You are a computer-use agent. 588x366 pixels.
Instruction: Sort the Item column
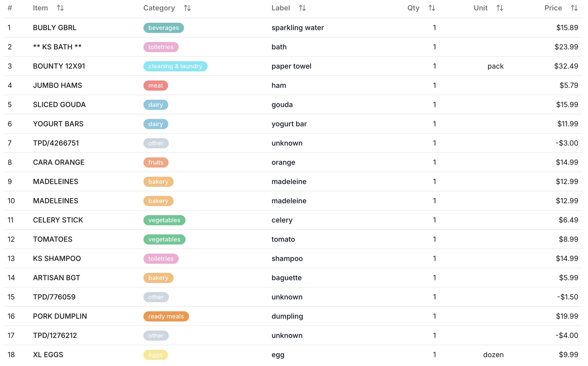click(x=60, y=8)
